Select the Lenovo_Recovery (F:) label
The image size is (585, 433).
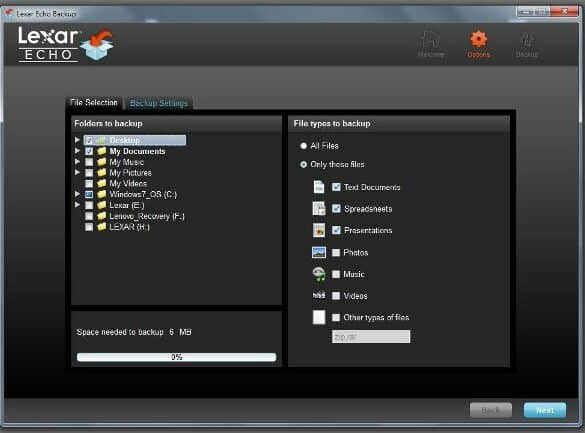[x=147, y=216]
